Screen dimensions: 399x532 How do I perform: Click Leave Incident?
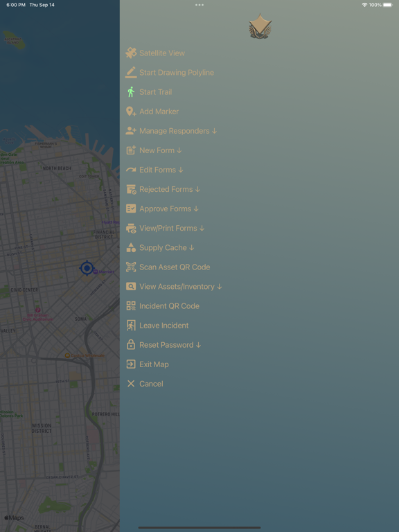point(163,326)
